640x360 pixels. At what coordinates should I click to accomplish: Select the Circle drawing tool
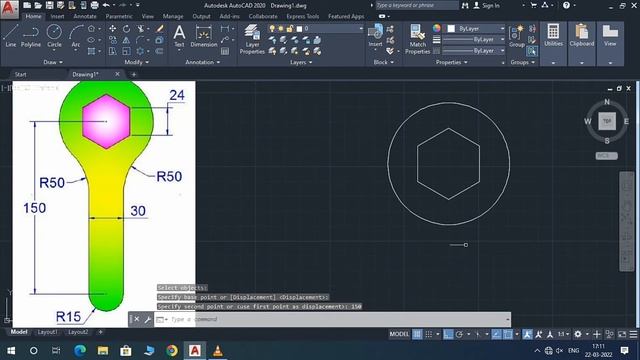point(54,36)
